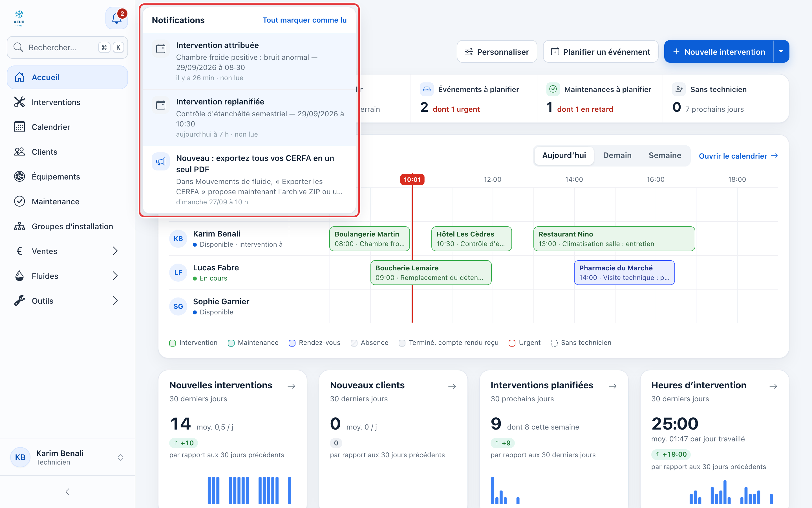Open the Hôtel Les Cèdres 10:30 event
Screen dimensions: 812x508
coord(471,238)
